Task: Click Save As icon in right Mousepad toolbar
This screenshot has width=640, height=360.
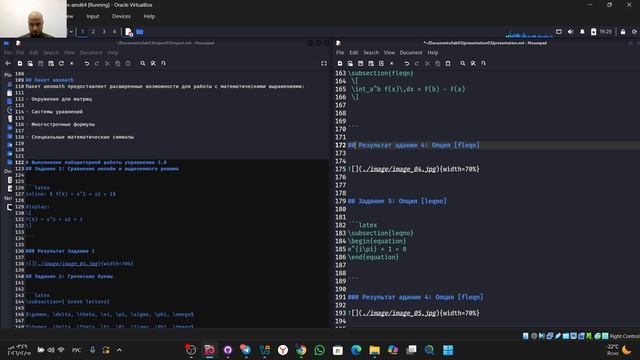Action: point(371,63)
